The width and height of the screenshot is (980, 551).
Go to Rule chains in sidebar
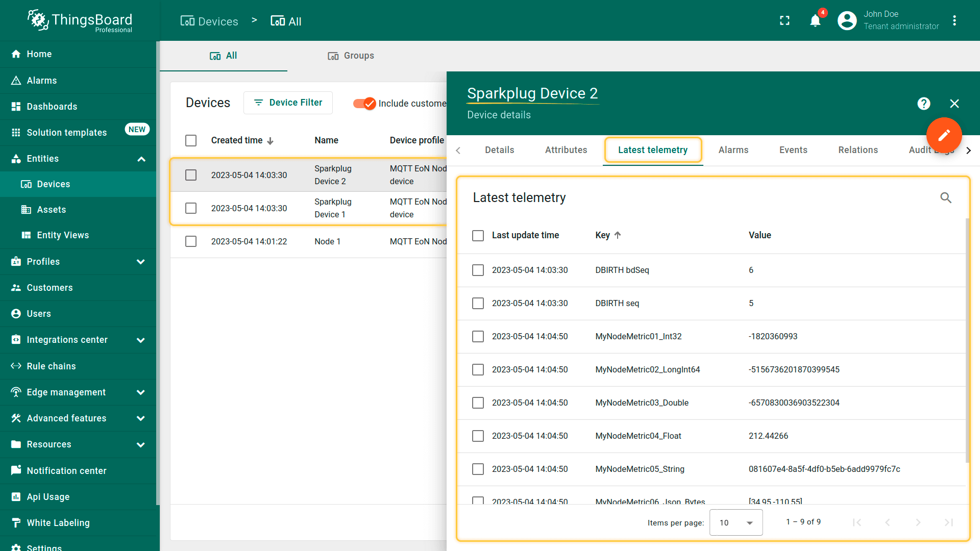tap(51, 366)
